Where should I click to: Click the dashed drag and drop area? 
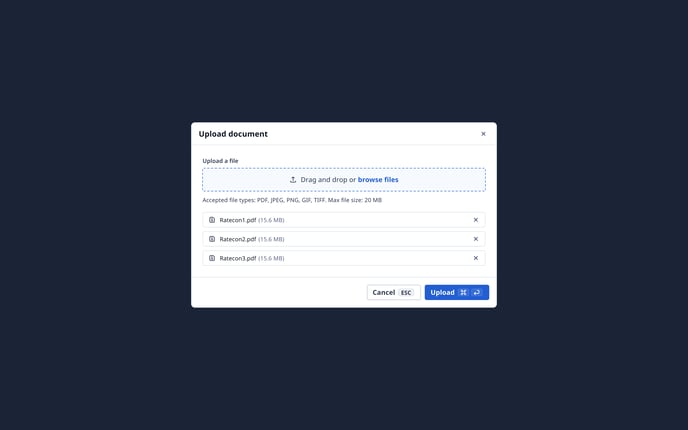pyautogui.click(x=344, y=179)
